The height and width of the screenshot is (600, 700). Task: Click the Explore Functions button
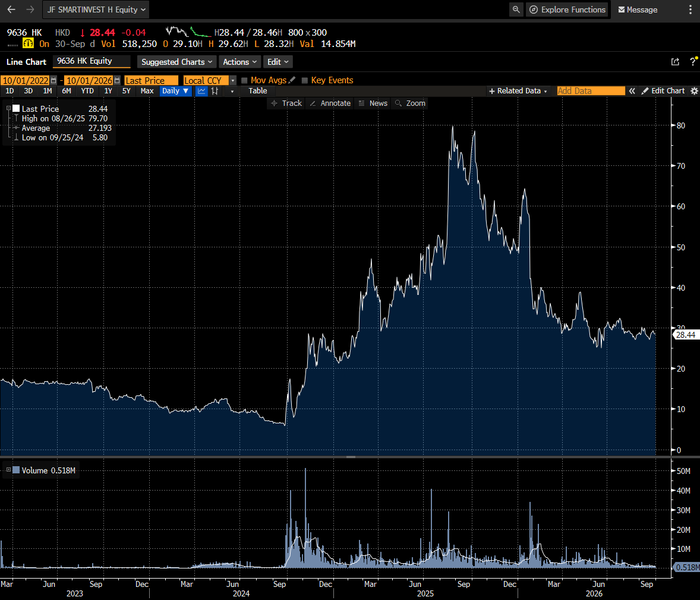click(567, 10)
